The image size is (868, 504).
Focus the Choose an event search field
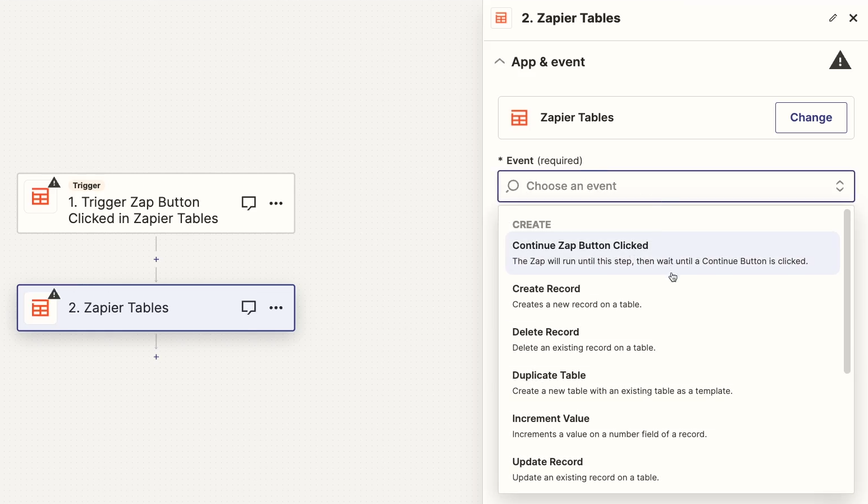coord(676,186)
